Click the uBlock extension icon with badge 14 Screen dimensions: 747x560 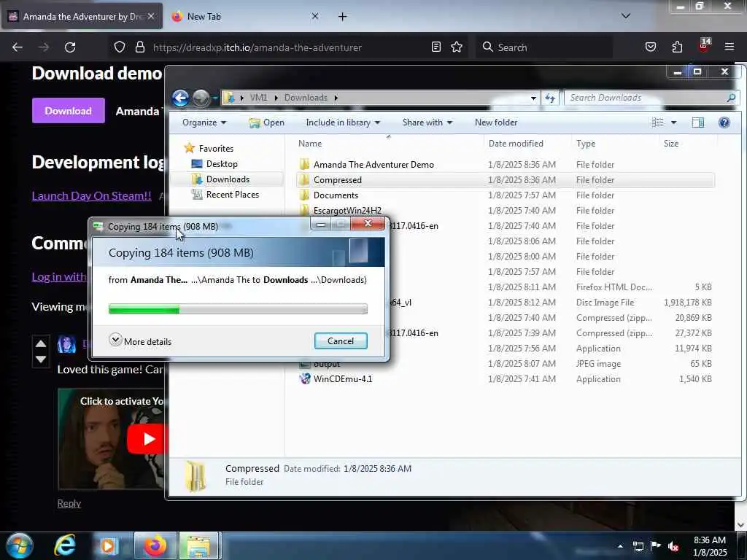[x=704, y=46]
